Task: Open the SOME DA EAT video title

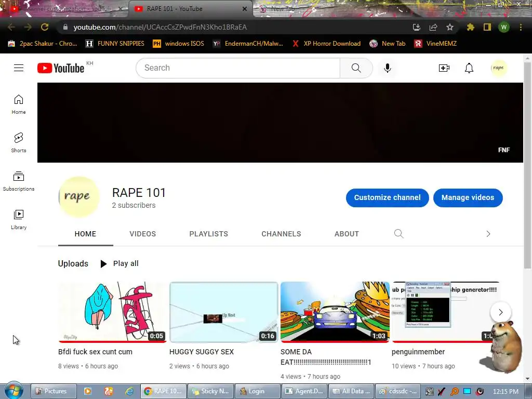Action: pyautogui.click(x=326, y=357)
